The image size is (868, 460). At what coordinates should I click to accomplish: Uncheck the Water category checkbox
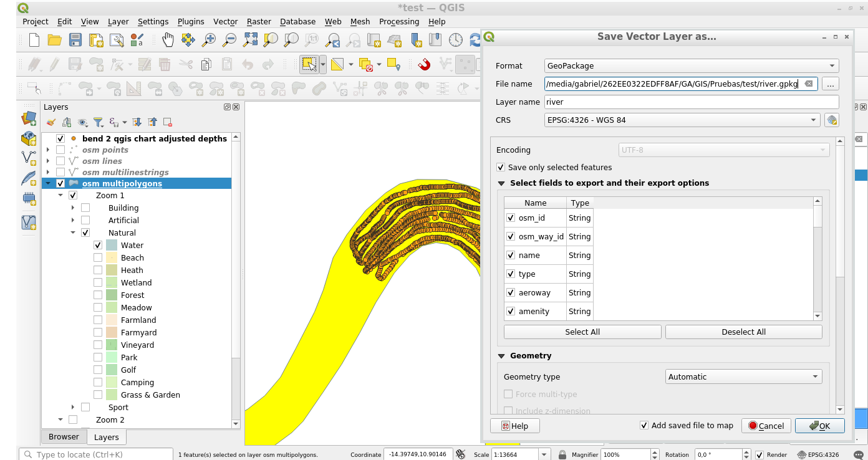98,245
